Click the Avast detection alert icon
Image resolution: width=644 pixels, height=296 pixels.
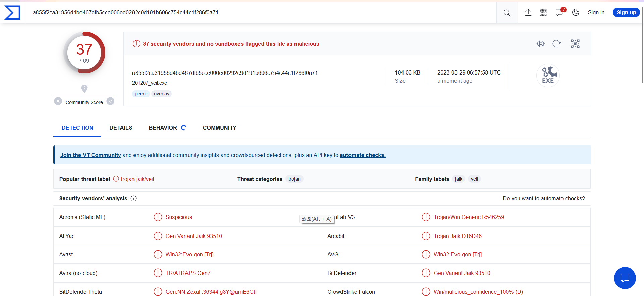point(158,254)
